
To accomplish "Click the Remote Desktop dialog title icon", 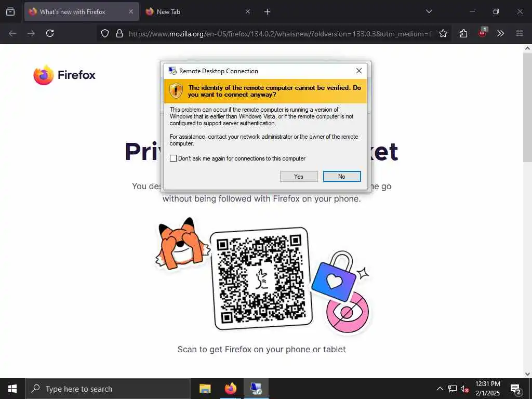I will (x=172, y=71).
